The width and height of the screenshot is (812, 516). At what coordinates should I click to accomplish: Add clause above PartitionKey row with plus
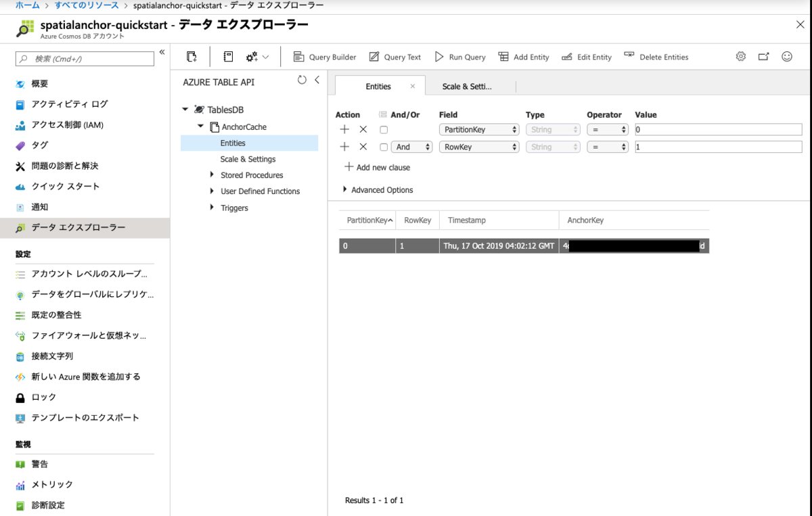click(x=344, y=129)
